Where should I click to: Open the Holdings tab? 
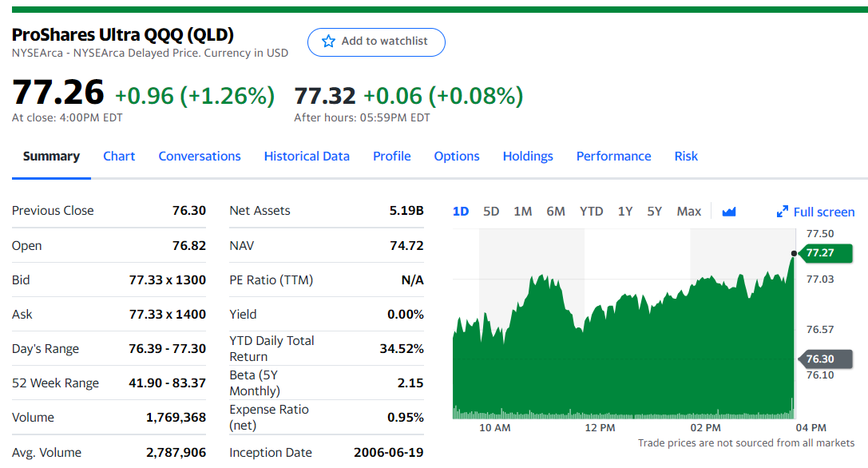[x=528, y=157]
